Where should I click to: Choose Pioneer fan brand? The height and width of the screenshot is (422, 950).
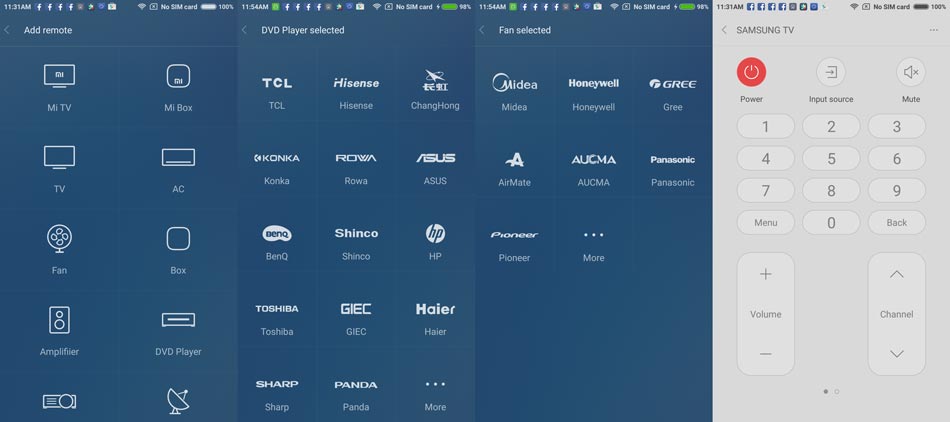tap(514, 235)
